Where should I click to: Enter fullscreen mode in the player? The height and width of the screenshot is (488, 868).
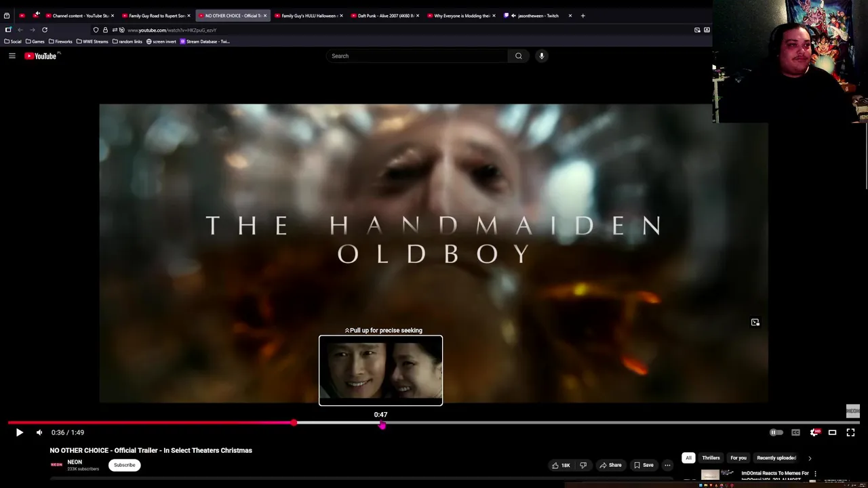[x=850, y=432]
